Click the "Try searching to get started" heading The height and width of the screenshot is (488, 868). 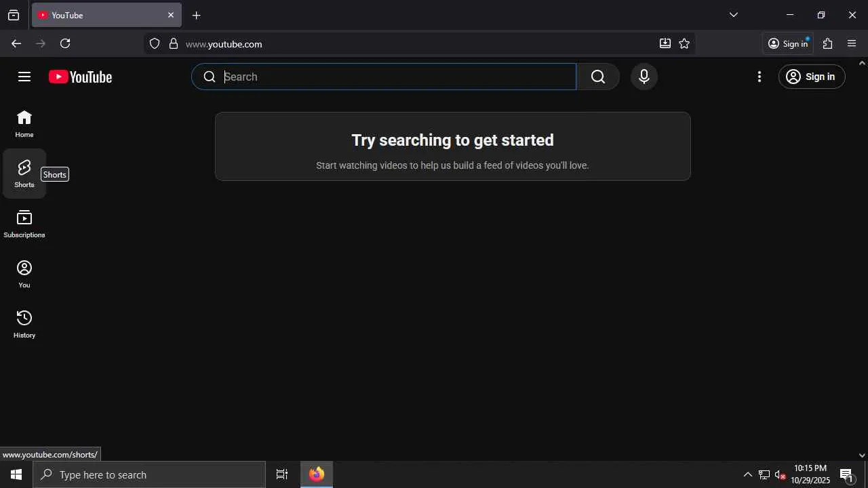click(x=453, y=140)
